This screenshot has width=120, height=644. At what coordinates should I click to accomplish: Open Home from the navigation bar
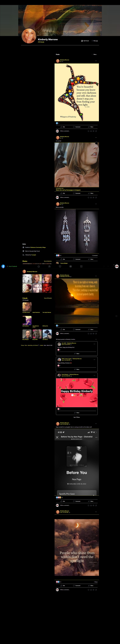click(x=39, y=266)
